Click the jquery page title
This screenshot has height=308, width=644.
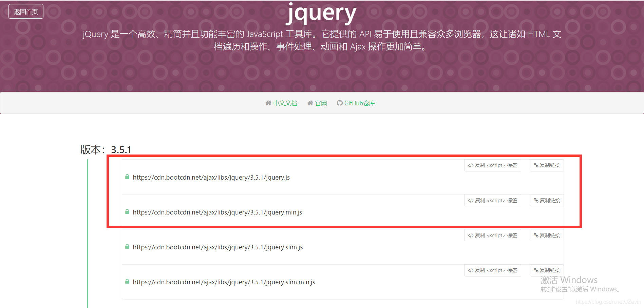pyautogui.click(x=321, y=13)
